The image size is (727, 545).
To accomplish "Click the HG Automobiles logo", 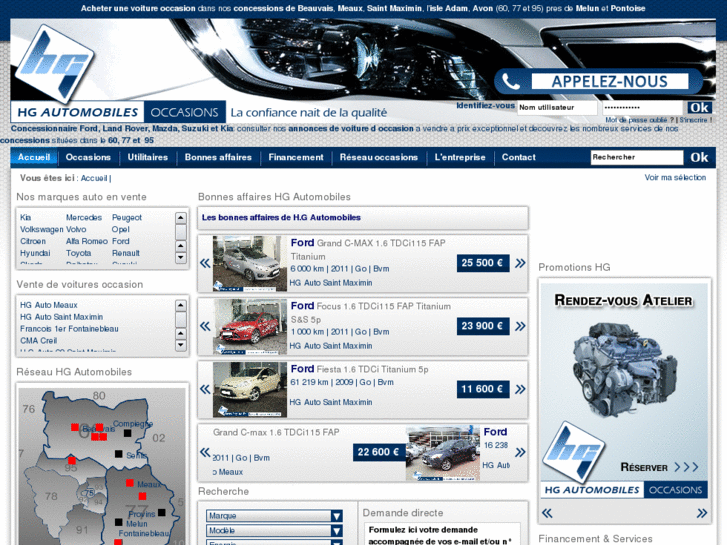I will tap(54, 64).
